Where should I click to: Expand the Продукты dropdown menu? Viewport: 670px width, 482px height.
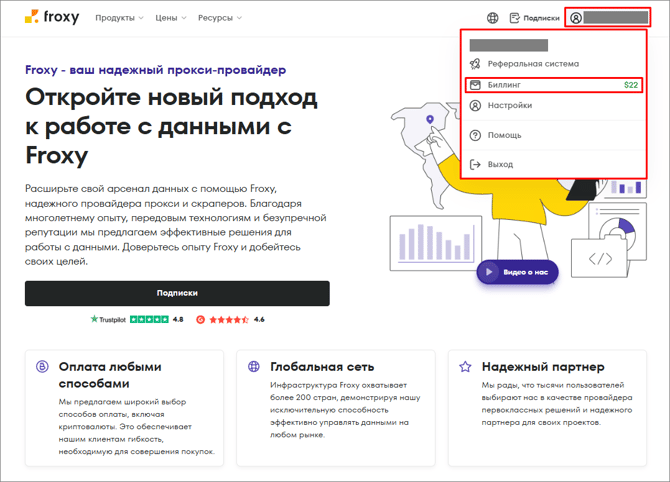119,18
